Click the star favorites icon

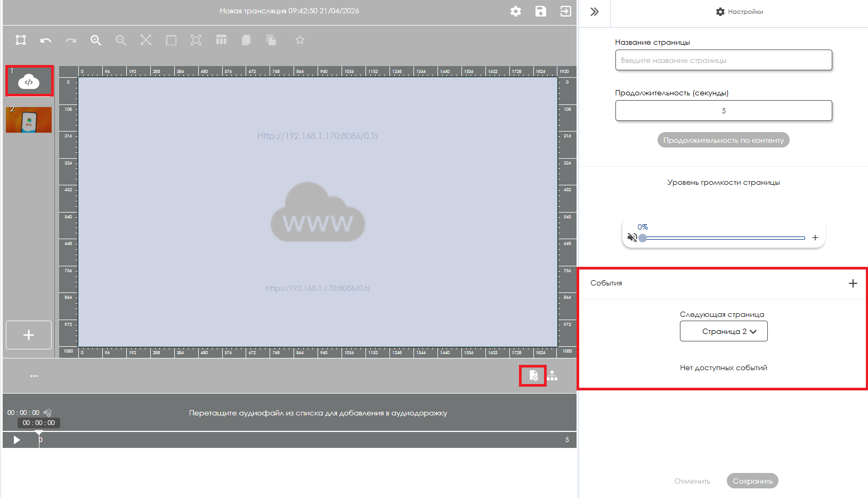pyautogui.click(x=300, y=40)
